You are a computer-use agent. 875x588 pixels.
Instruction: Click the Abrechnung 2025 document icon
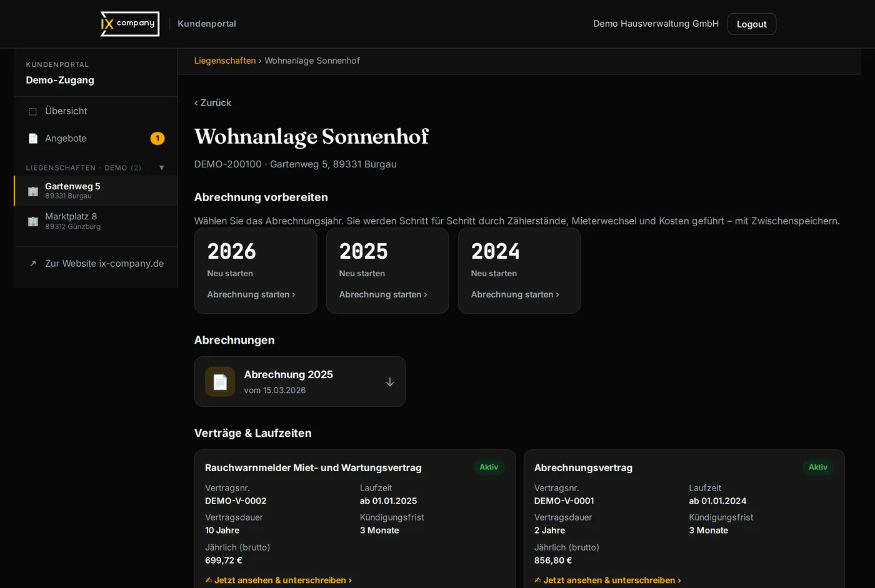coord(220,382)
